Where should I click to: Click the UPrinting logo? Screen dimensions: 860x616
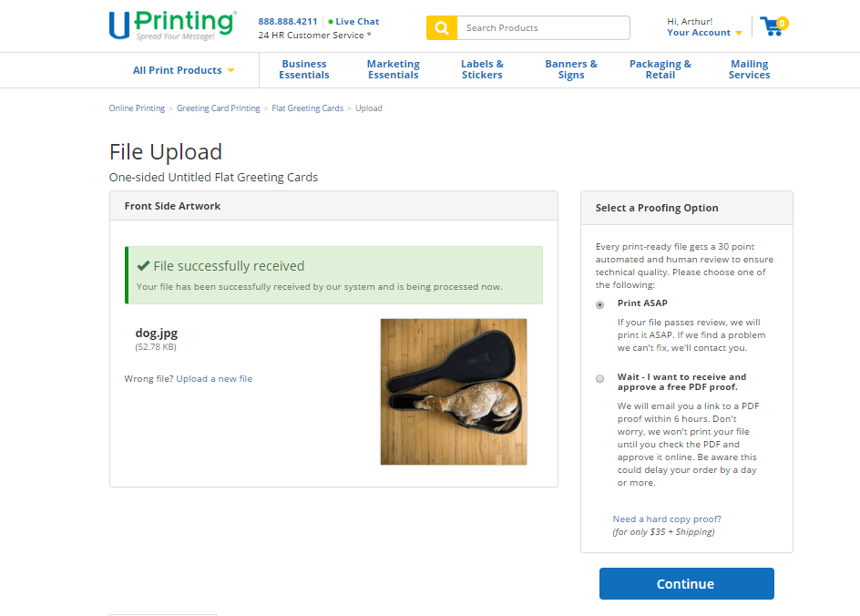pos(172,25)
